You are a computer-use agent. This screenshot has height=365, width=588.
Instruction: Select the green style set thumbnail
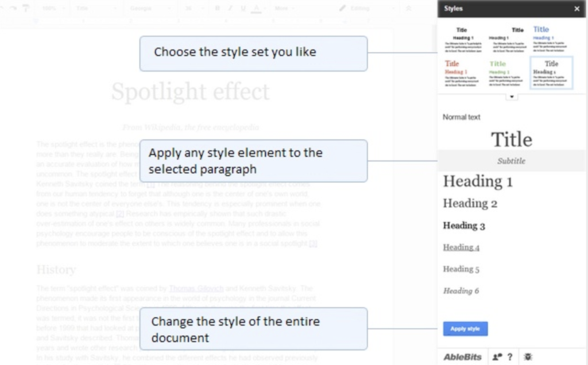[x=506, y=73]
